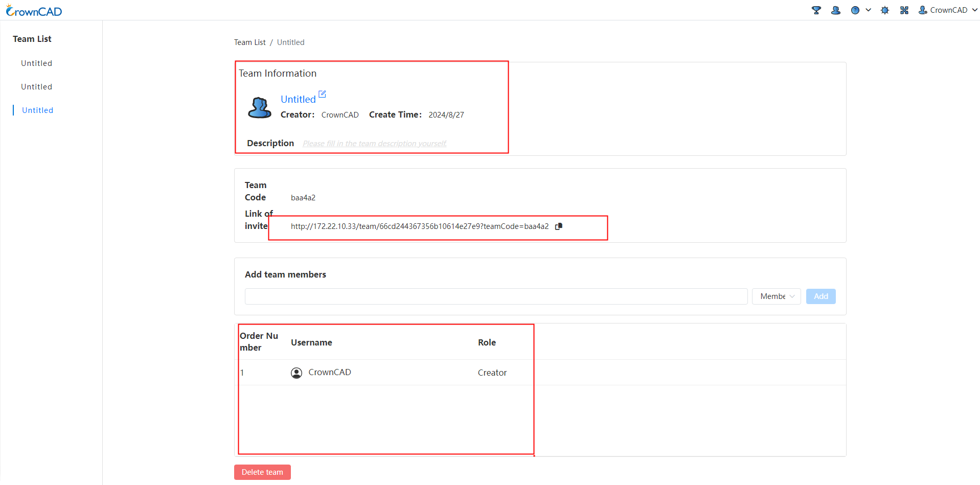980x485 pixels.
Task: Click the team code baa4a2
Action: [303, 198]
